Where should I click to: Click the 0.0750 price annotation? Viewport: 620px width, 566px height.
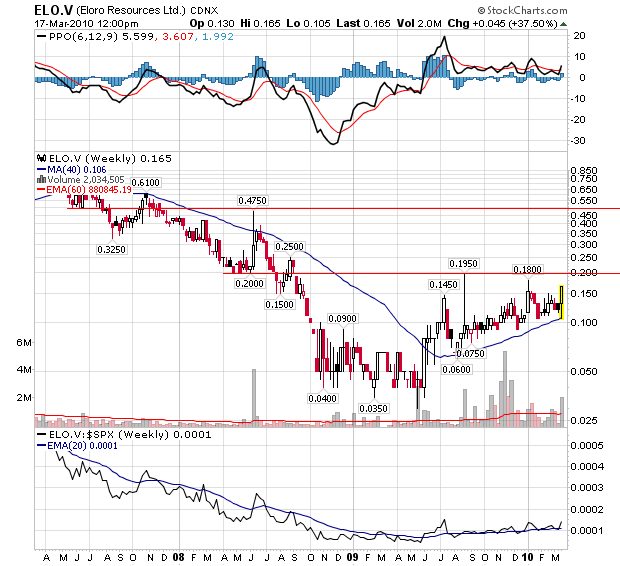470,353
